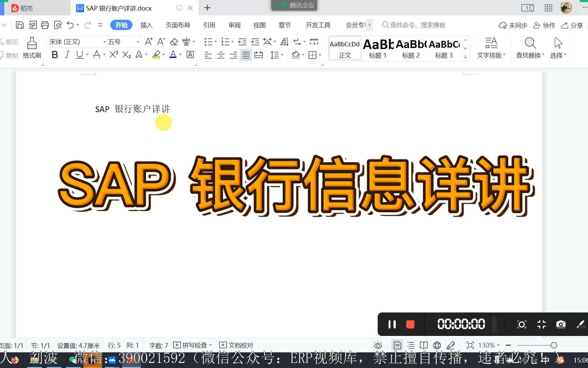Click the Save icon in quick toolbar
This screenshot has width=588, height=368.
(x=20, y=25)
